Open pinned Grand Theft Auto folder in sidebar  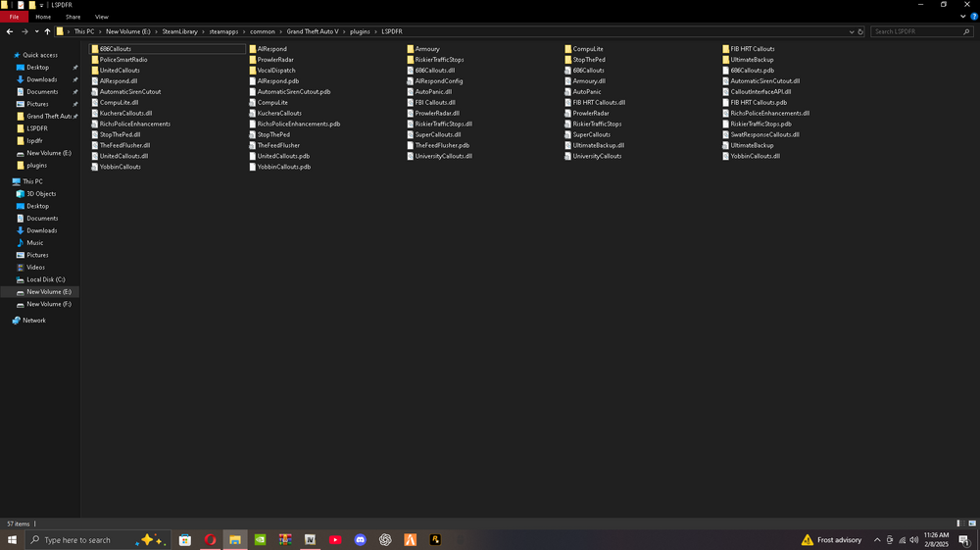point(49,117)
